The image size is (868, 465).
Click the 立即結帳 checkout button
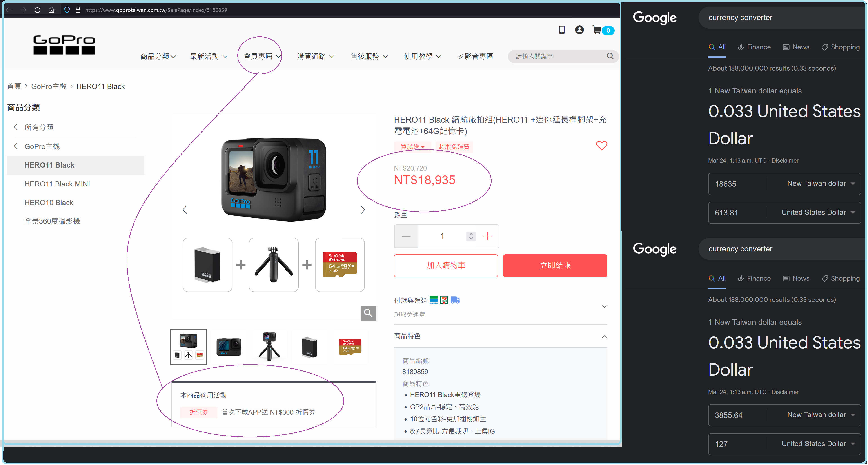pyautogui.click(x=555, y=266)
